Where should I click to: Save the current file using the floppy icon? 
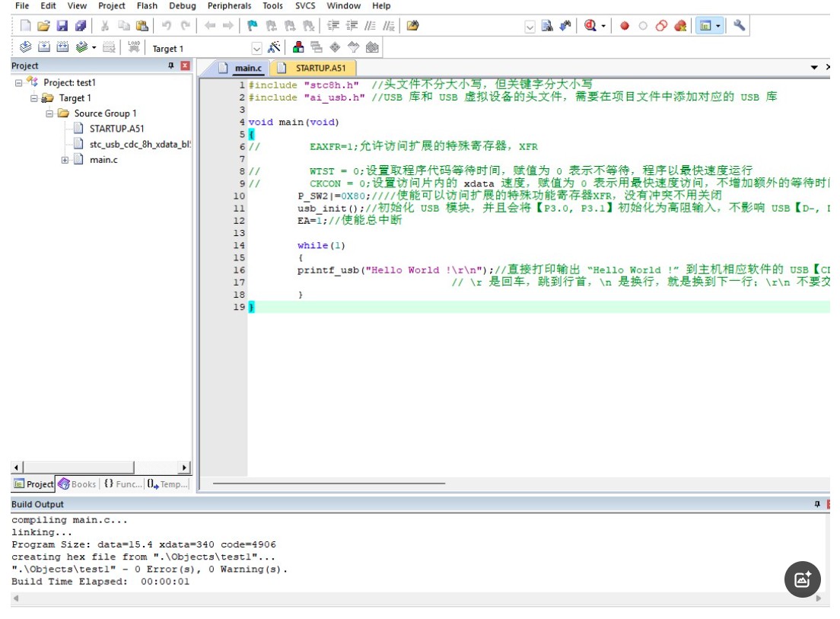(62, 25)
